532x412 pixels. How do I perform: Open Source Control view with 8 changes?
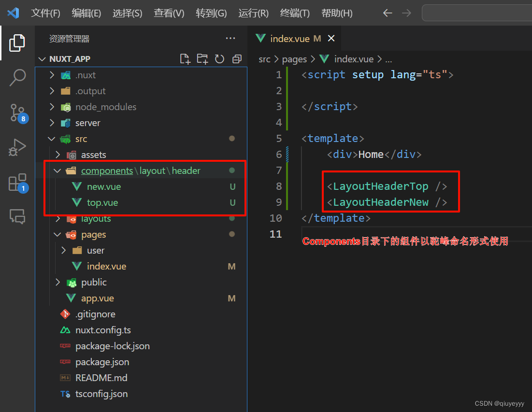[18, 113]
